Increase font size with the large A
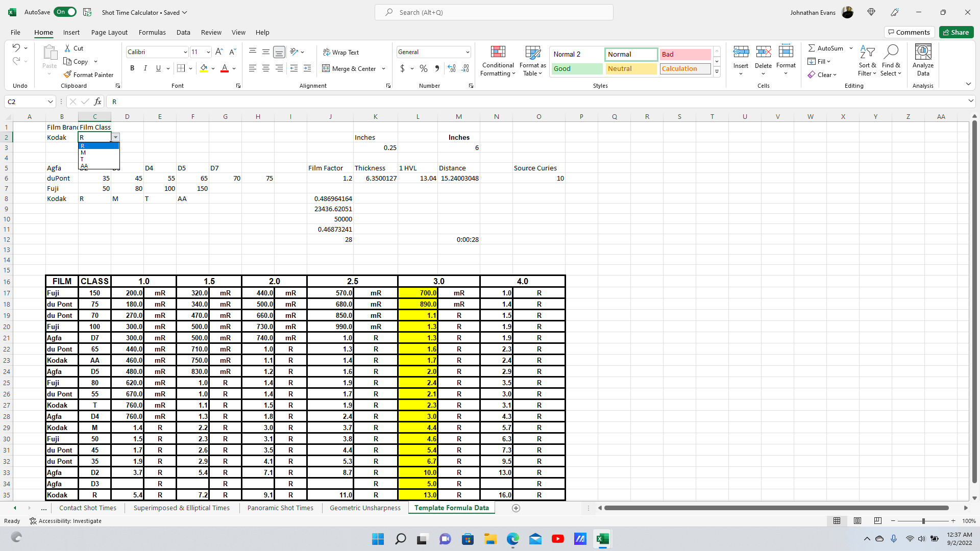Image resolution: width=980 pixels, height=551 pixels. coord(219,52)
